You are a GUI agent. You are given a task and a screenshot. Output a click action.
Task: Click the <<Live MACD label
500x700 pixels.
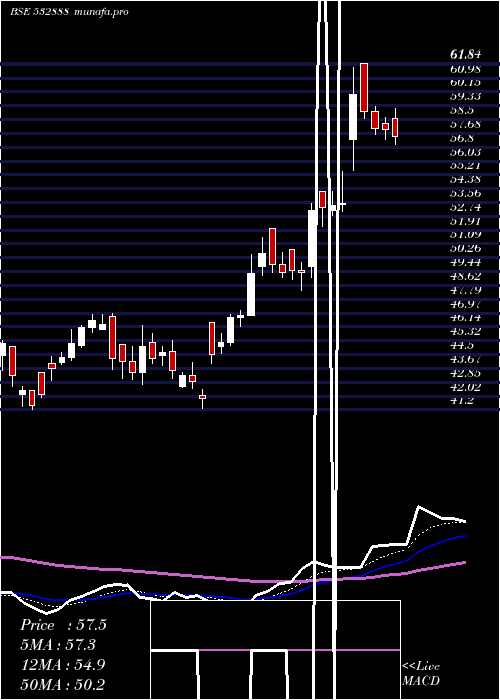[x=421, y=673]
